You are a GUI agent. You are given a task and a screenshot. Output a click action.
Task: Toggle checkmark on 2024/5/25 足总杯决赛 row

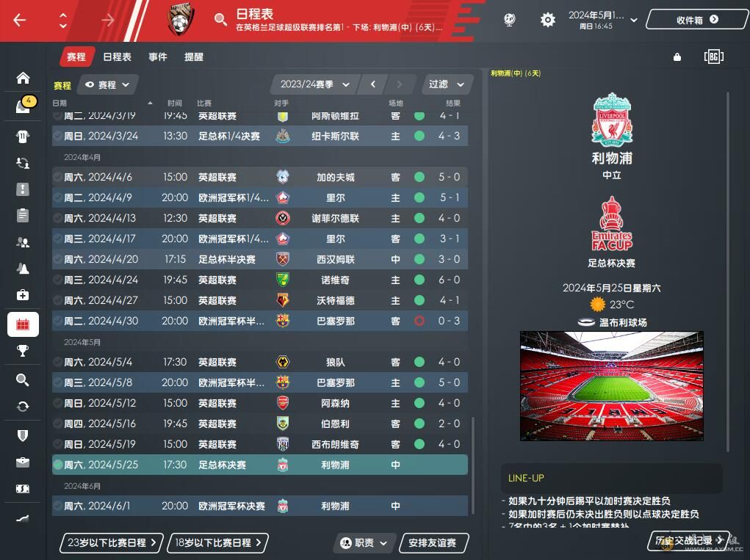58,465
